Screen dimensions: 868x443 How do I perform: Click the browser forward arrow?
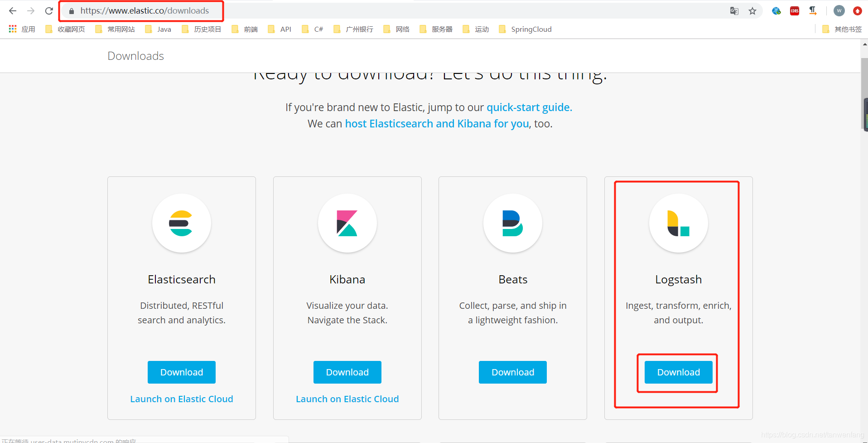tap(31, 11)
